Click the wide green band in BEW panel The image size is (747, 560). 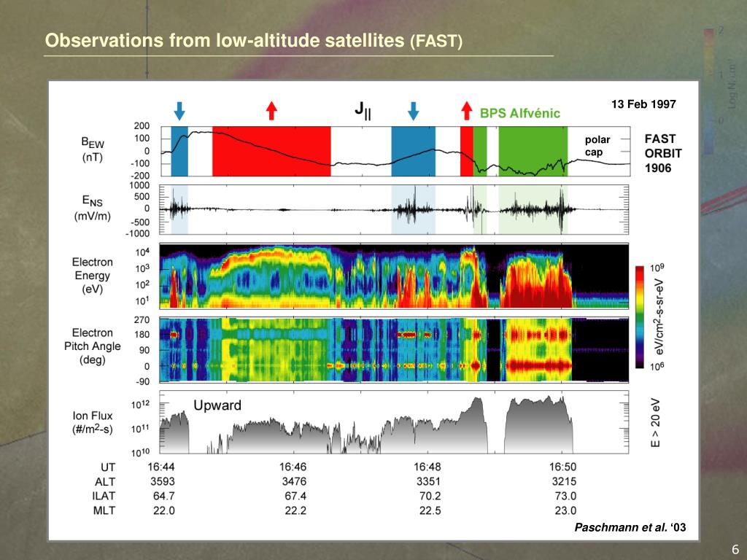click(x=533, y=152)
